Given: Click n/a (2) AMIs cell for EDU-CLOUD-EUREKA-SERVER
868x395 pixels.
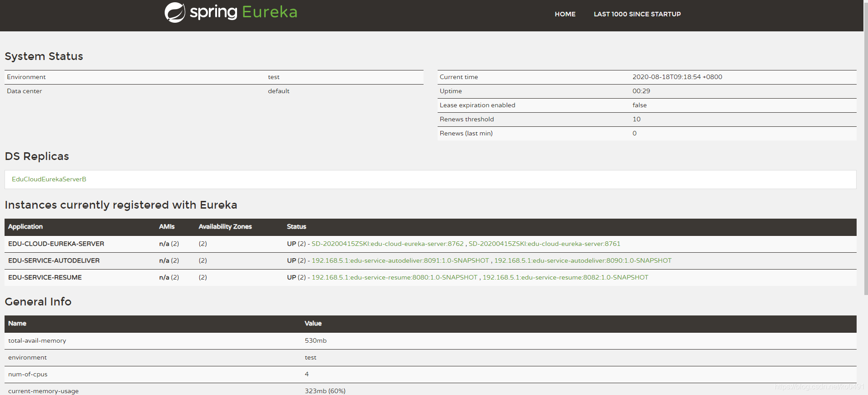Looking at the screenshot, I should 169,244.
